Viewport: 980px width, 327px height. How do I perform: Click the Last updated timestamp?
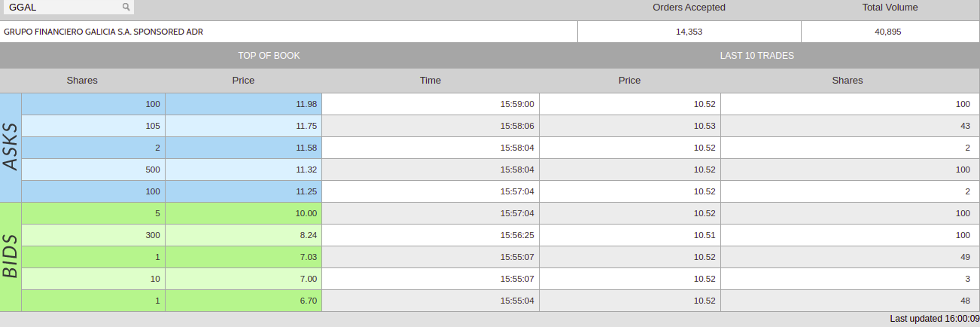pos(933,319)
